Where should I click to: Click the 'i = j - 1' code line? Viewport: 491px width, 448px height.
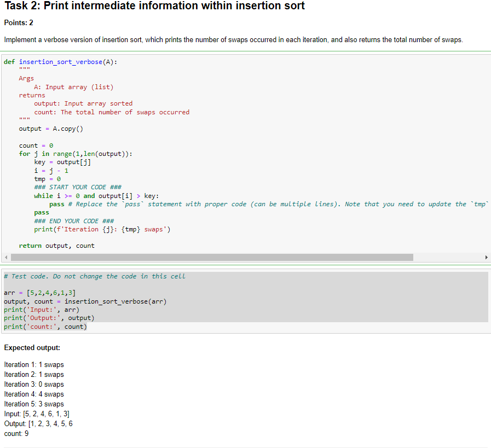point(51,171)
